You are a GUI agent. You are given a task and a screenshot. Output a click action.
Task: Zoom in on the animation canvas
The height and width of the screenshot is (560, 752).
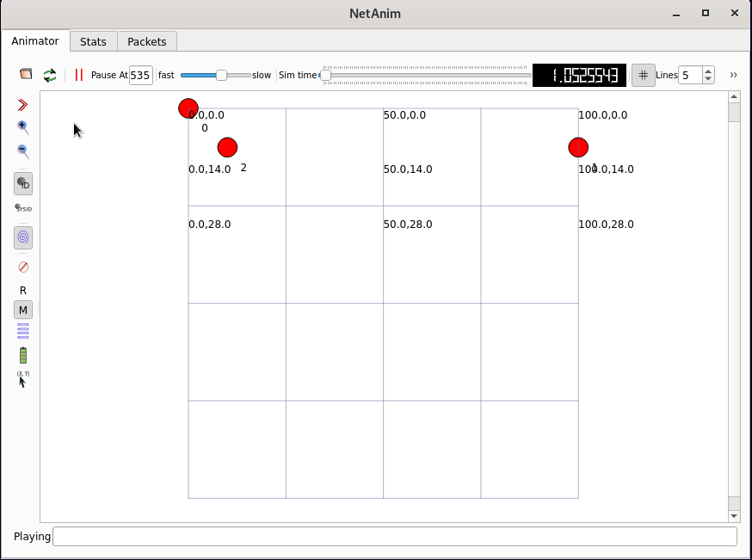[22, 127]
